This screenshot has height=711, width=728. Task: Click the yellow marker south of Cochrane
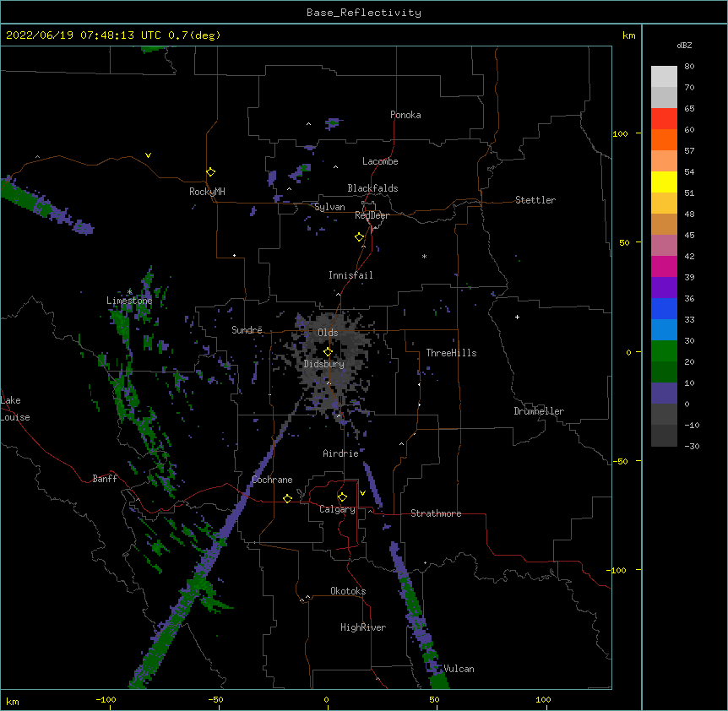[x=287, y=499]
